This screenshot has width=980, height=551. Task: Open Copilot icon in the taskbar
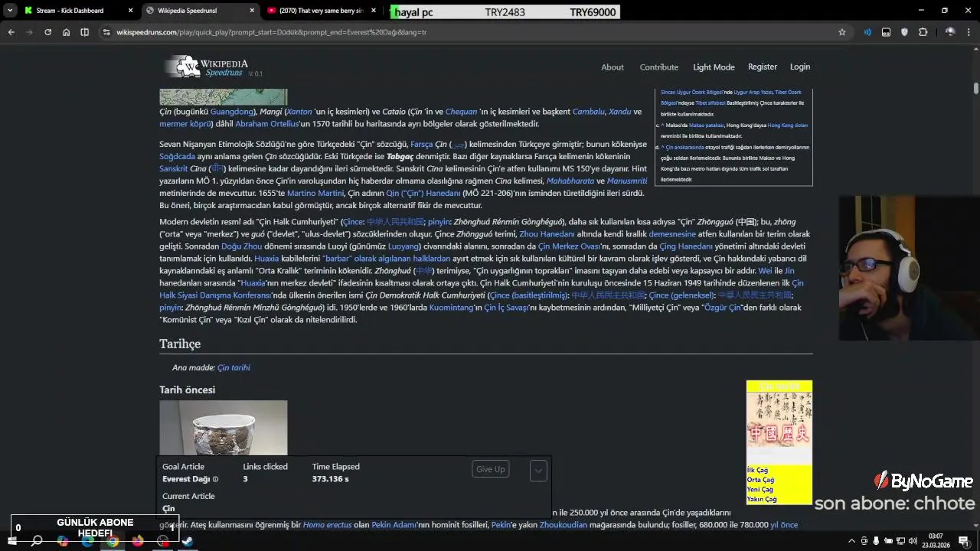click(62, 541)
